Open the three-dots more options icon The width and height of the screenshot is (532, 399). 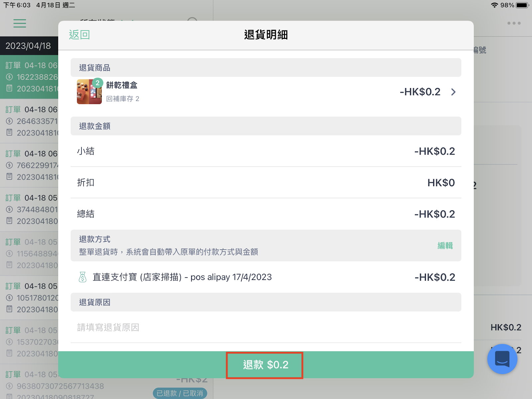coord(514,23)
